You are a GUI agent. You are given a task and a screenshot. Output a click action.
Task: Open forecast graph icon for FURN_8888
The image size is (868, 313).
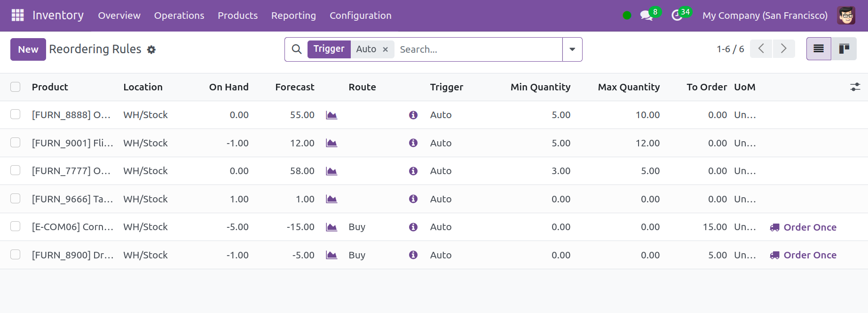point(331,115)
